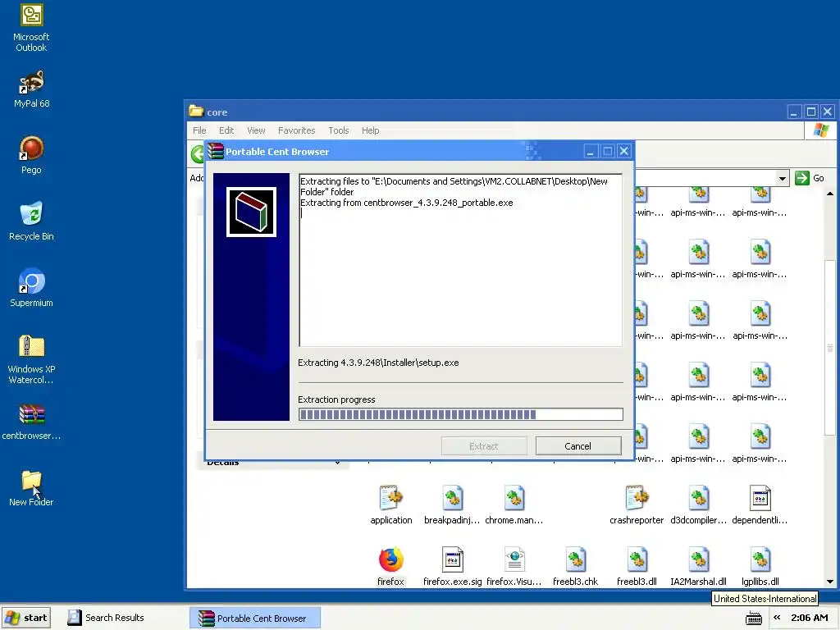Click the scrollbar up arrow in core window

830,194
